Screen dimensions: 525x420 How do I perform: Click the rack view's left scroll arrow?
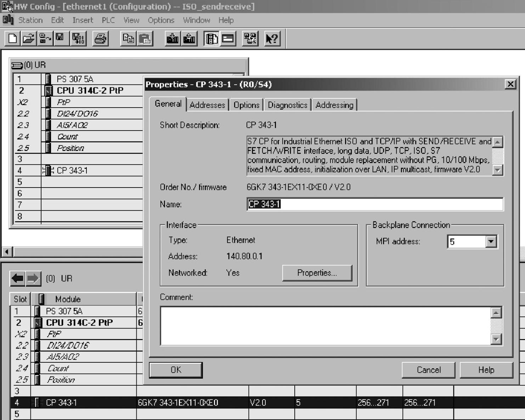(7, 252)
